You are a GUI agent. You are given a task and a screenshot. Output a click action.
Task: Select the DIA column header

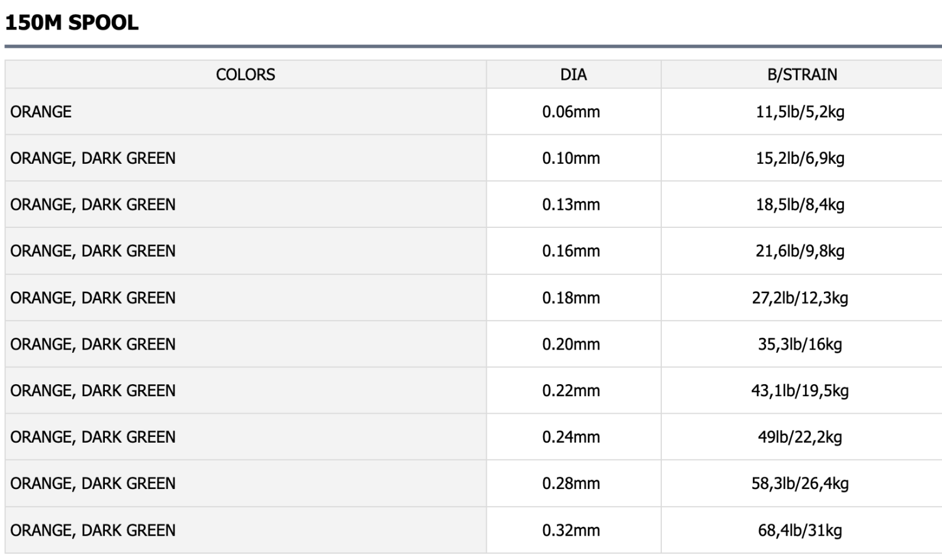coord(573,75)
